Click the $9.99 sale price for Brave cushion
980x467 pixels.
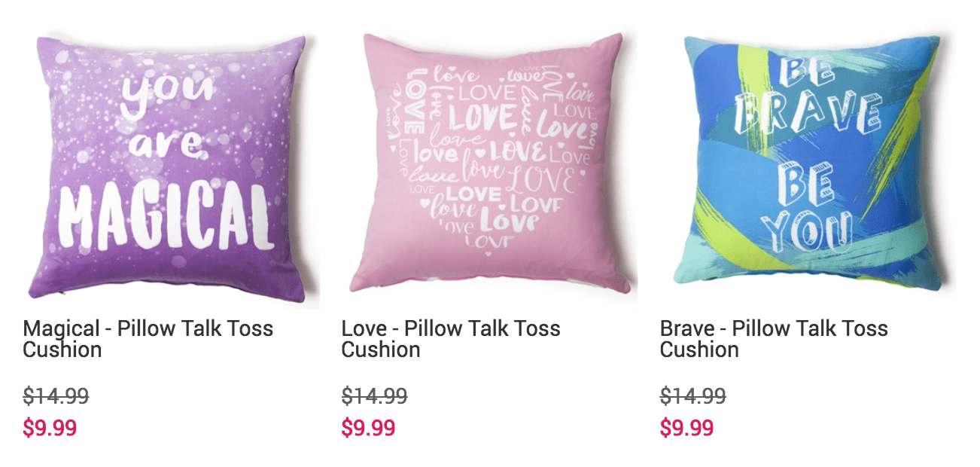tap(686, 428)
